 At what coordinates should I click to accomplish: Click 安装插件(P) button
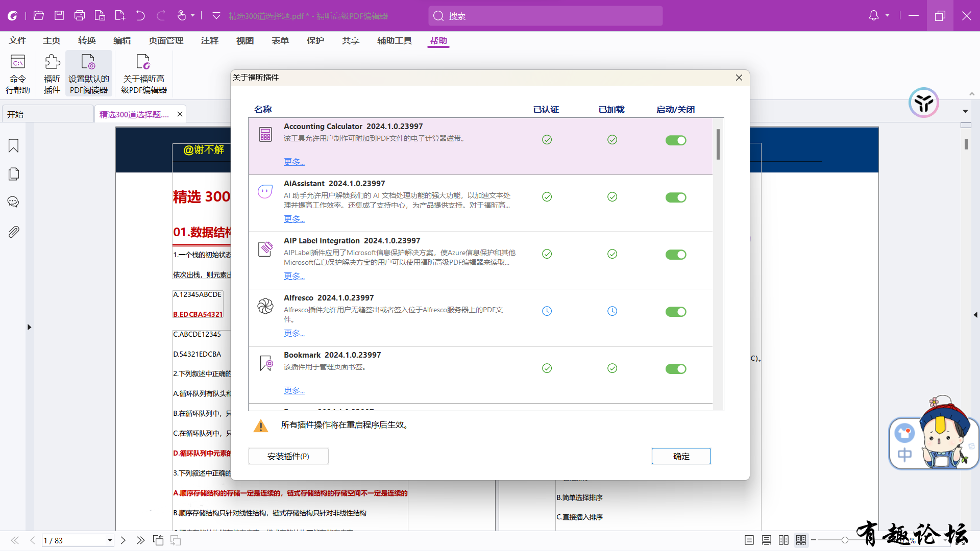tap(288, 456)
